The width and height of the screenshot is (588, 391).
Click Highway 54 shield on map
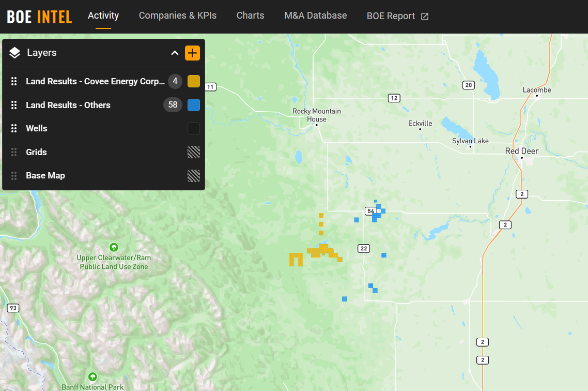coord(370,211)
